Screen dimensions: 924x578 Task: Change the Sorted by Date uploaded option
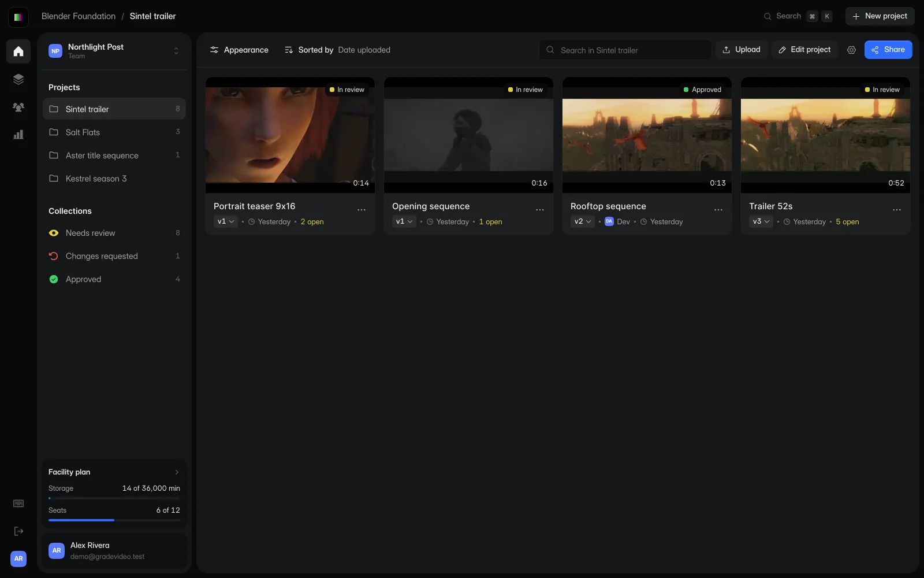click(338, 50)
